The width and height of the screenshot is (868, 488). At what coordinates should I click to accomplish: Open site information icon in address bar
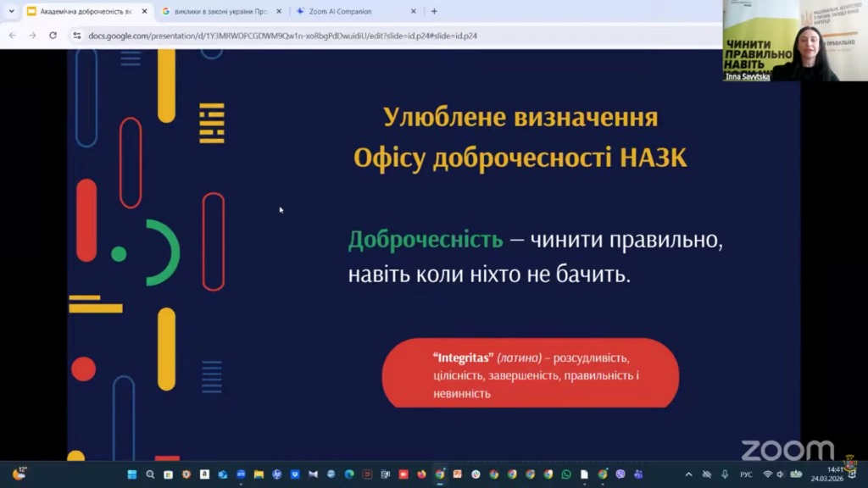77,36
